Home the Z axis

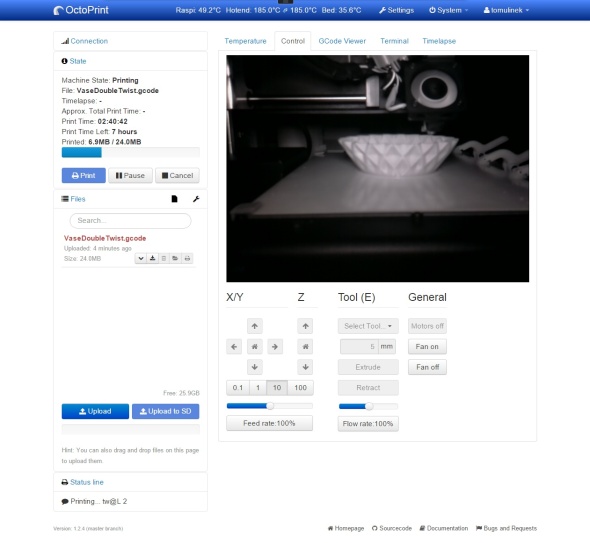pos(306,347)
